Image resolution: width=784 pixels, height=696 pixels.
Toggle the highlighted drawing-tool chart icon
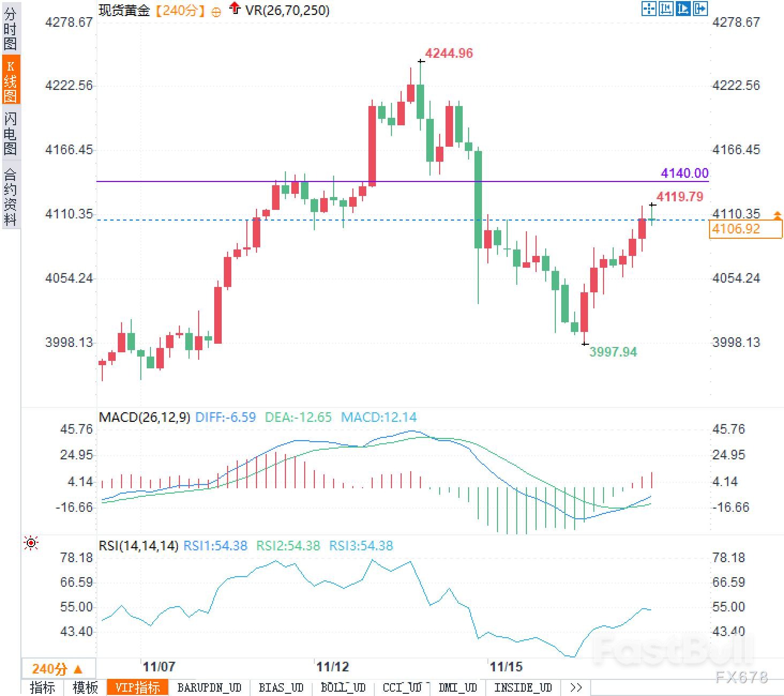click(x=683, y=9)
